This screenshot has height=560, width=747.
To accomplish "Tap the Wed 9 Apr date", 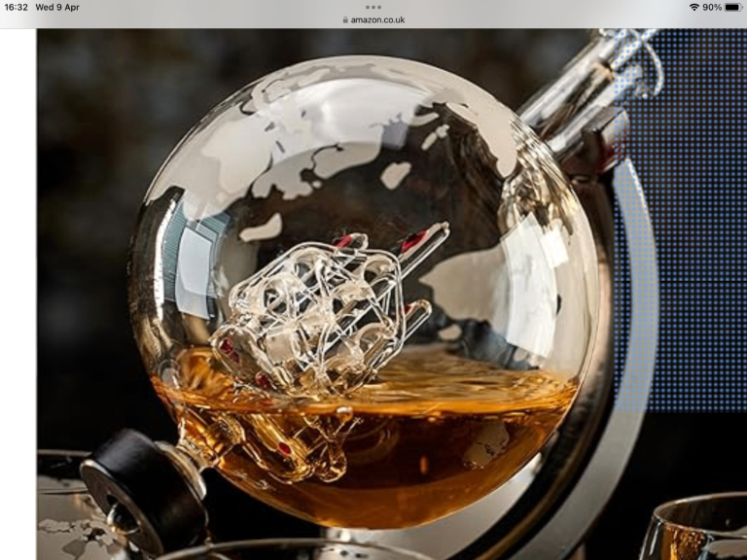I will [57, 7].
